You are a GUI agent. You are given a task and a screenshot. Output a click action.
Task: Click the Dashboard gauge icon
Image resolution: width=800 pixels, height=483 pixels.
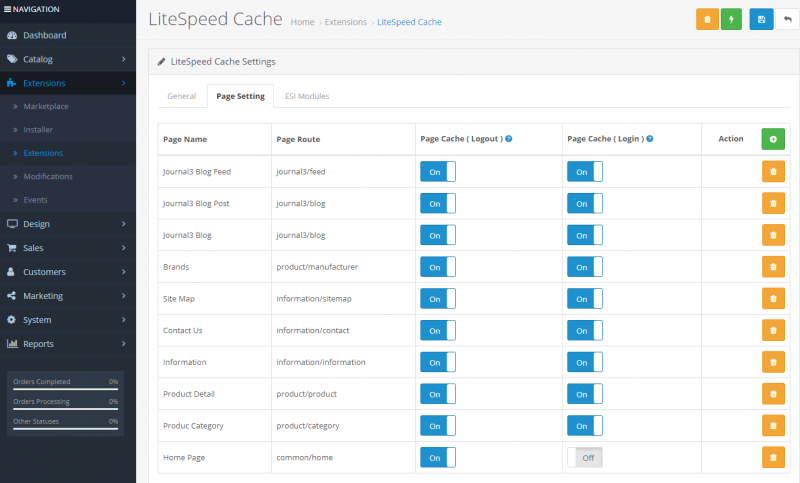[x=12, y=35]
